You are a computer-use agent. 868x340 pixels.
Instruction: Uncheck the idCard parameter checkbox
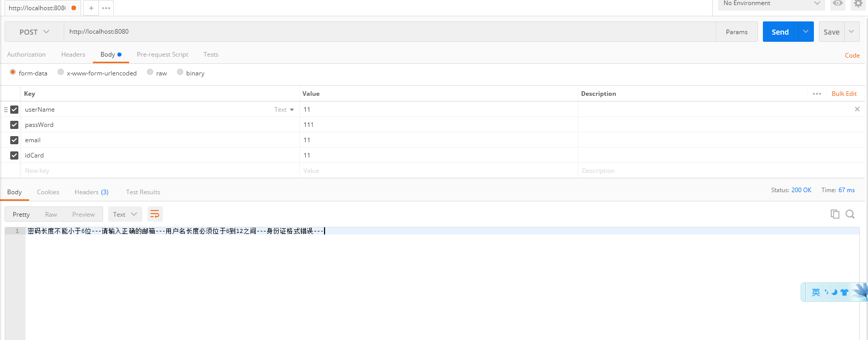[14, 155]
